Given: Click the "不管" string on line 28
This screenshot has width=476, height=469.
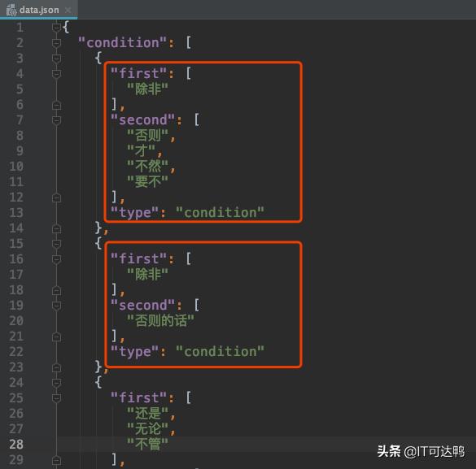Looking at the screenshot, I should pos(147,444).
